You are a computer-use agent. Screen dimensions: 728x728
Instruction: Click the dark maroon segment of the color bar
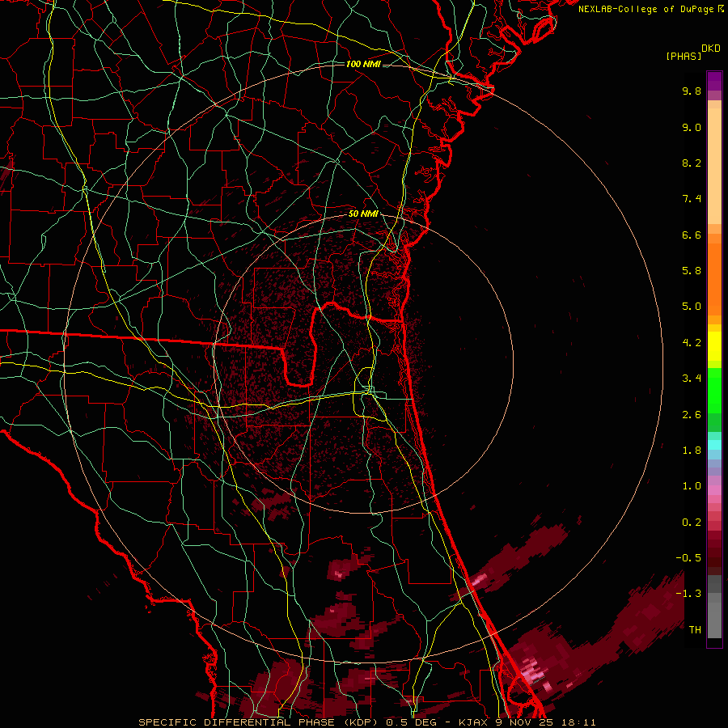coord(714,557)
